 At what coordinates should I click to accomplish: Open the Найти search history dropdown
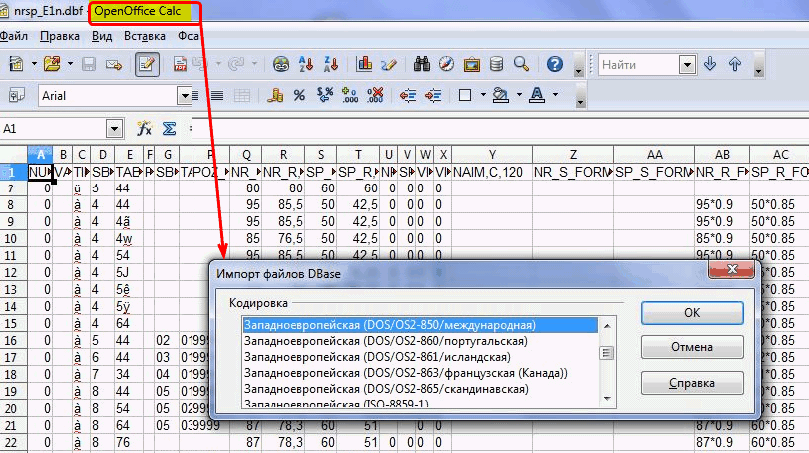tap(687, 65)
